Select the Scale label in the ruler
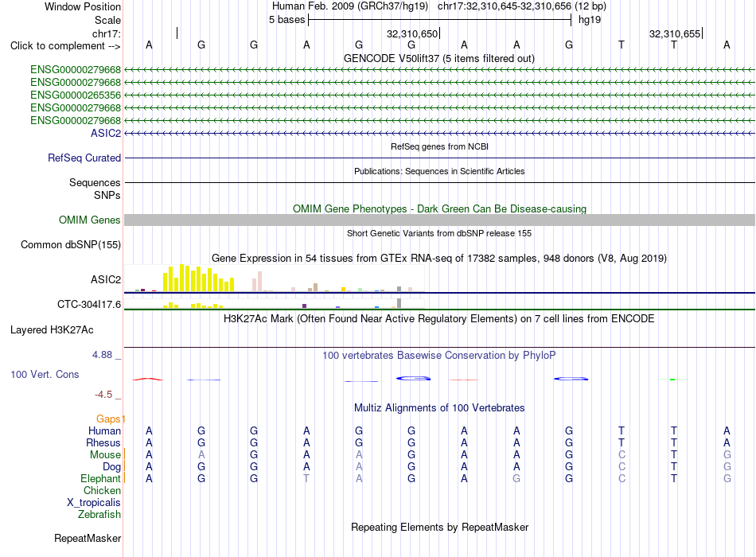756x557 pixels. point(107,20)
